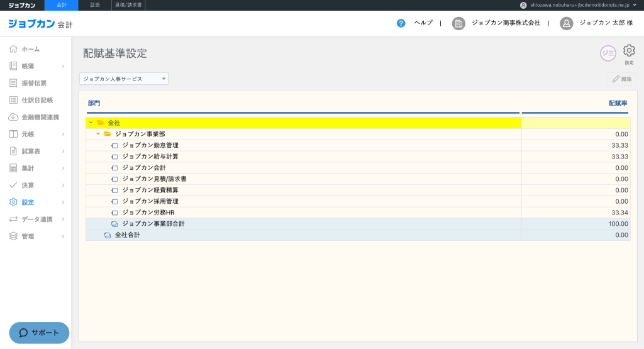Click the company building icon in header

[458, 23]
